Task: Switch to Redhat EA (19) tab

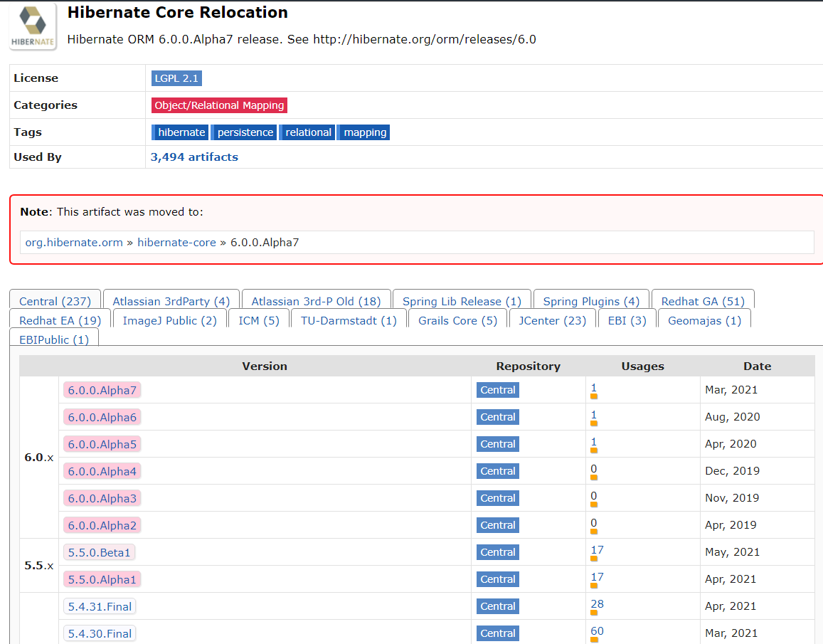Action: [60, 320]
